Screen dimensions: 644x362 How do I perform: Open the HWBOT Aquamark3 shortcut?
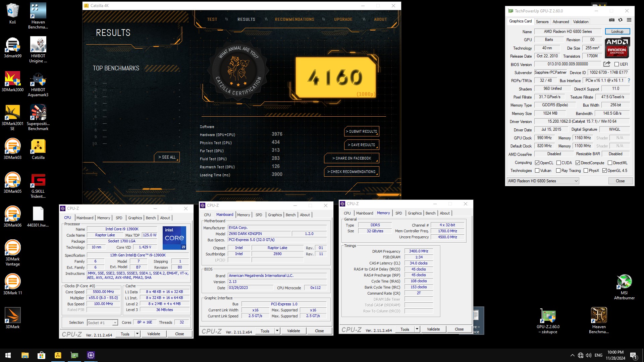pyautogui.click(x=38, y=83)
